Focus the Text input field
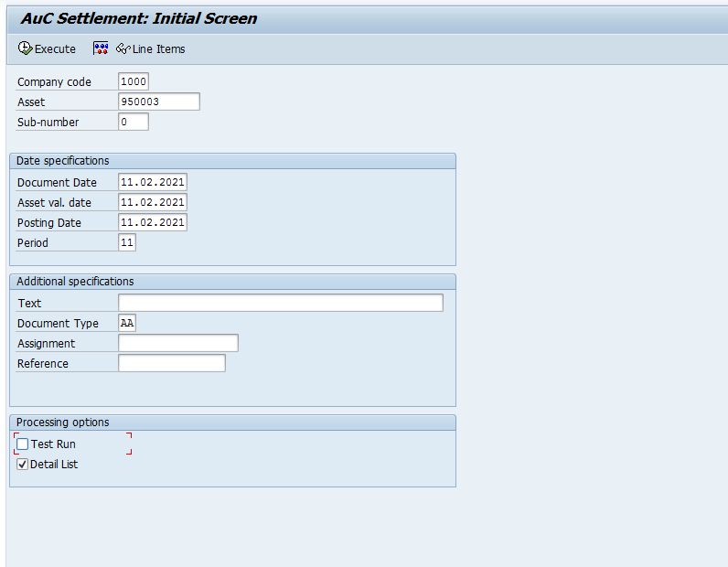Screen dimensions: 728x567 tap(281, 303)
